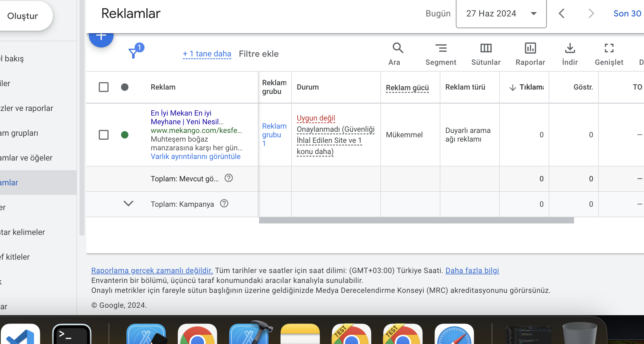Click Varlık ayrıntılarını görüntüle link
Image resolution: width=644 pixels, height=344 pixels.
click(x=196, y=157)
